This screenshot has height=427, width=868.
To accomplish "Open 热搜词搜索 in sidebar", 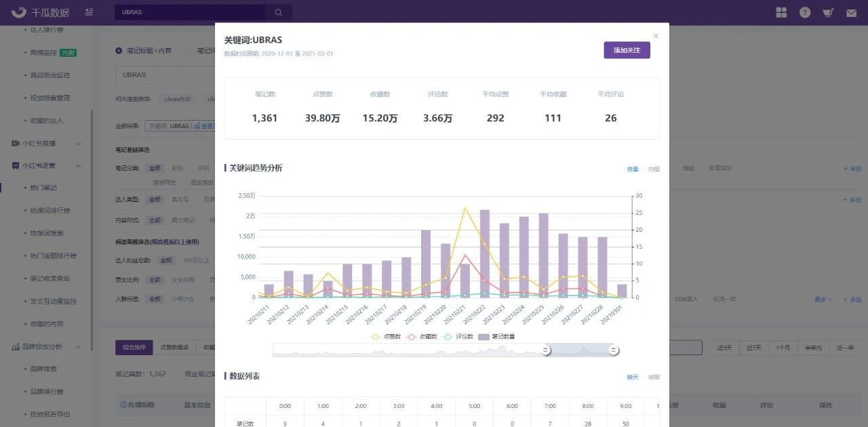I will point(47,233).
